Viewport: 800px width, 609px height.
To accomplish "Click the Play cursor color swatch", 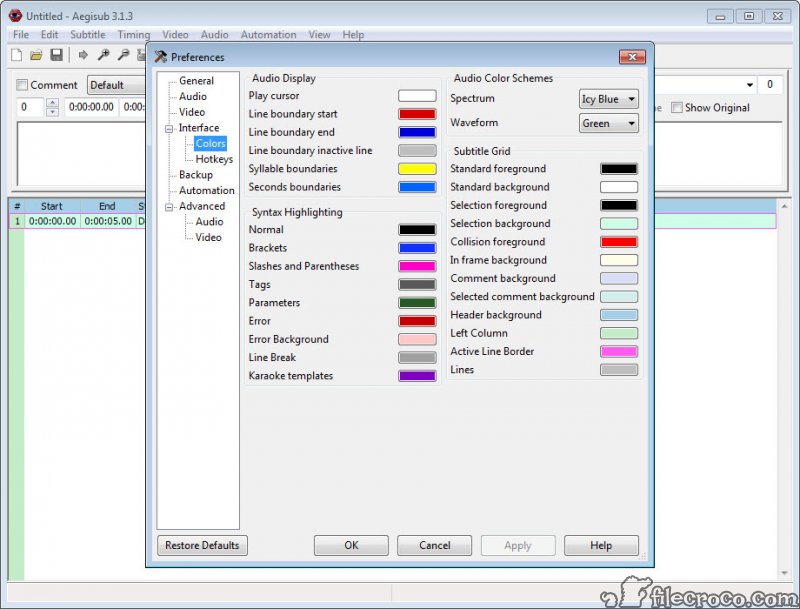I will click(x=417, y=96).
